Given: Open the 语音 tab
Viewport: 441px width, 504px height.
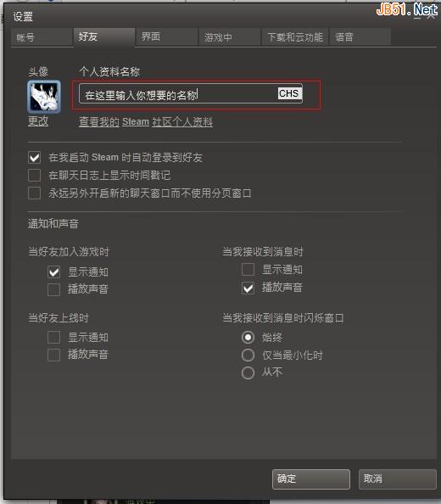Looking at the screenshot, I should click(x=360, y=37).
